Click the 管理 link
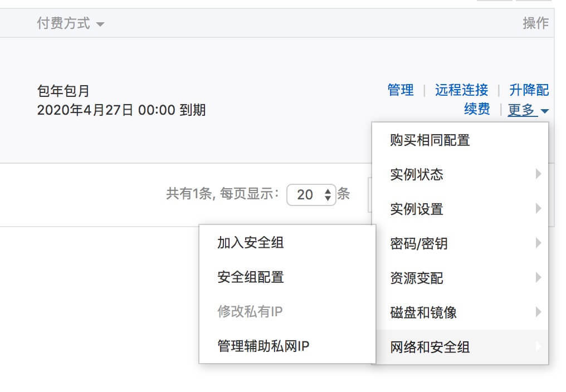Screen dimensions: 566x392 (401, 90)
